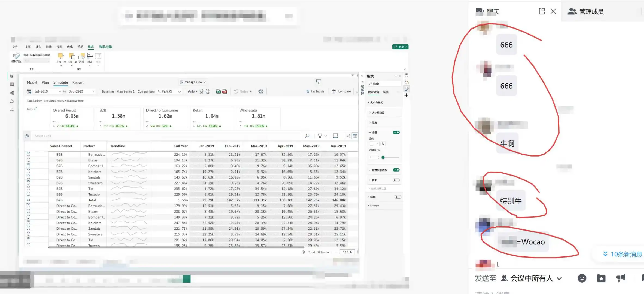644x294 pixels.
Task: Open the filter icon in the table toolbar
Action: pos(321,136)
